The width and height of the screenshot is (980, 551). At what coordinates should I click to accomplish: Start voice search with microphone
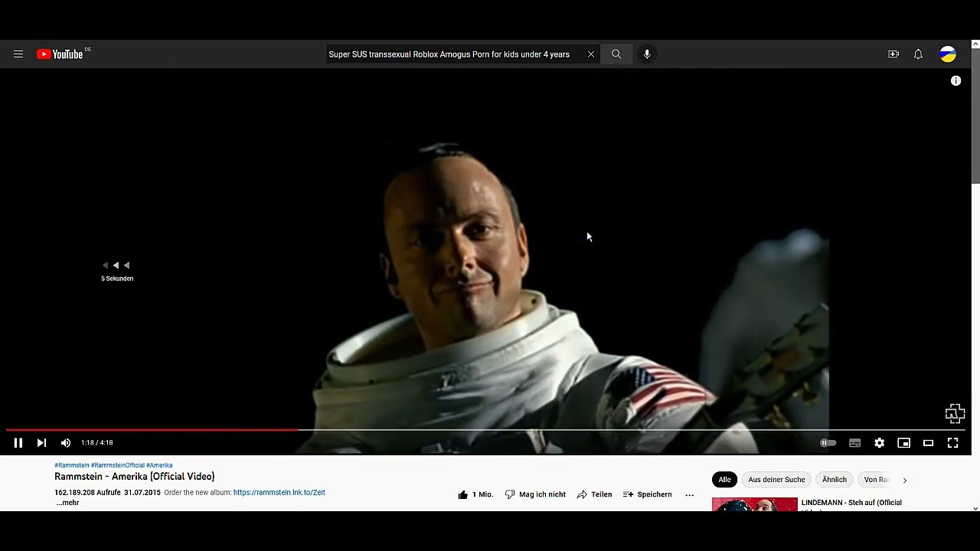pos(647,54)
